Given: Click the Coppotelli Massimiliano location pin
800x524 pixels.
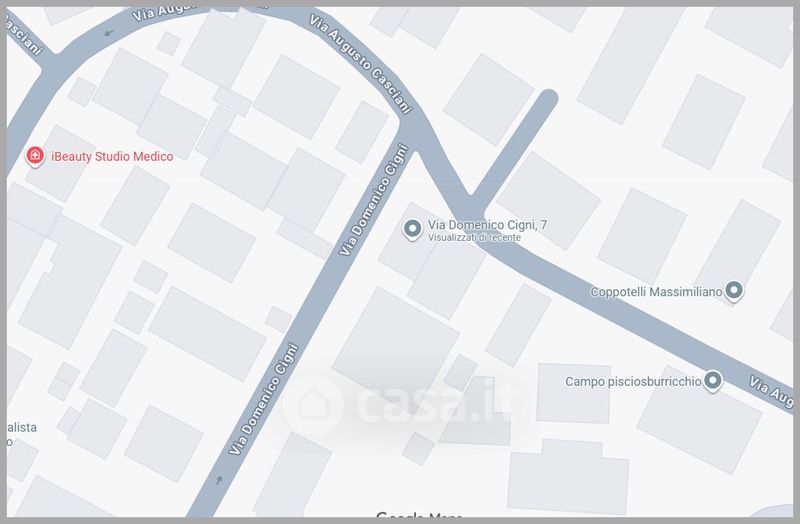Looking at the screenshot, I should point(734,291).
